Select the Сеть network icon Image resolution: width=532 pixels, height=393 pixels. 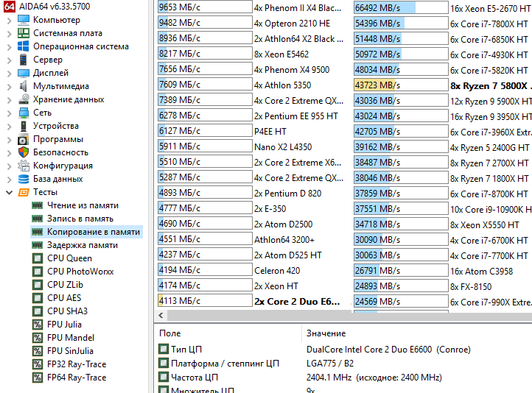tap(24, 113)
